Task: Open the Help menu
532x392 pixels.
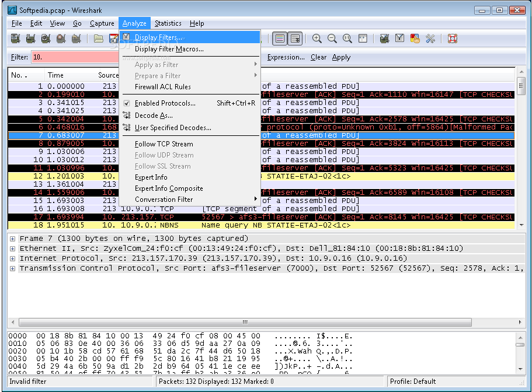Action: tap(197, 23)
